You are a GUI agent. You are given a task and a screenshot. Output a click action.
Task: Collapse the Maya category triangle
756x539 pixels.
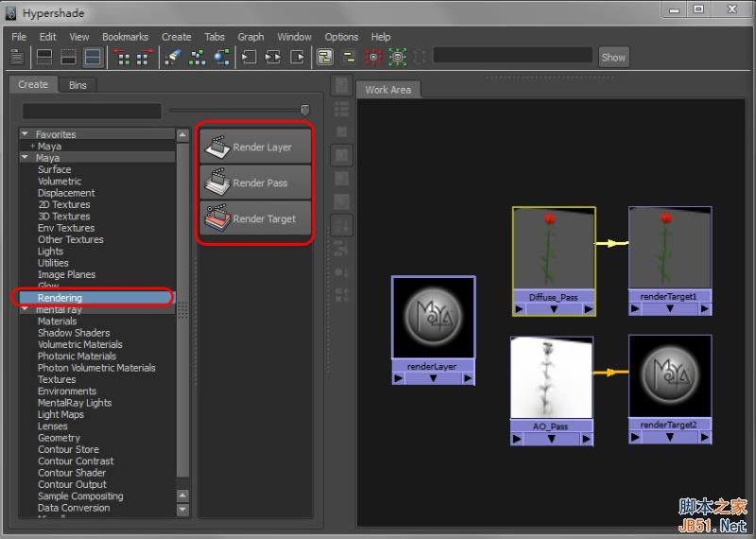point(26,157)
